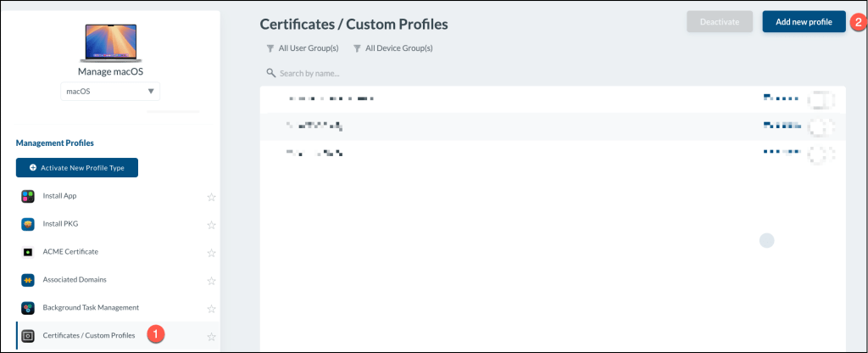Click the Certificates / Custom Profiles icon
Screen dimensions: 868x353
tap(27, 335)
